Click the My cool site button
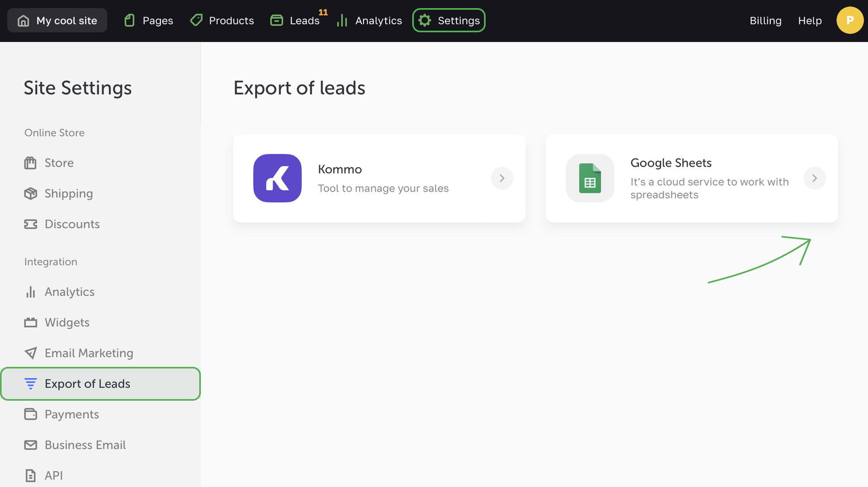 click(57, 21)
